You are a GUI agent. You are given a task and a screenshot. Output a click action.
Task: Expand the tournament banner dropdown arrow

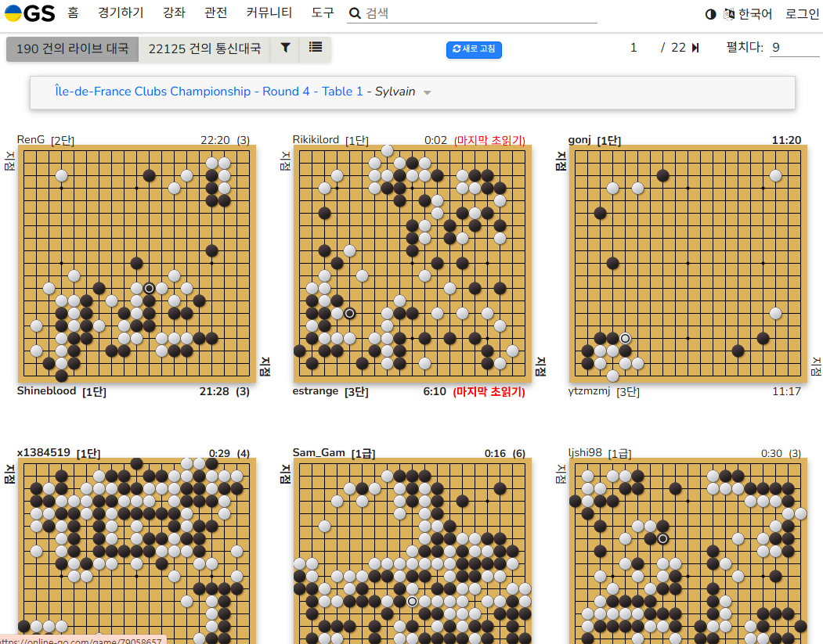(428, 92)
